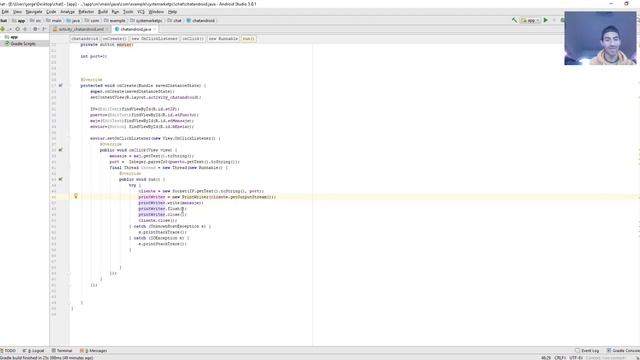Select the chatandroid.java editor tab
Image resolution: width=640 pixels, height=360 pixels.
[x=136, y=29]
